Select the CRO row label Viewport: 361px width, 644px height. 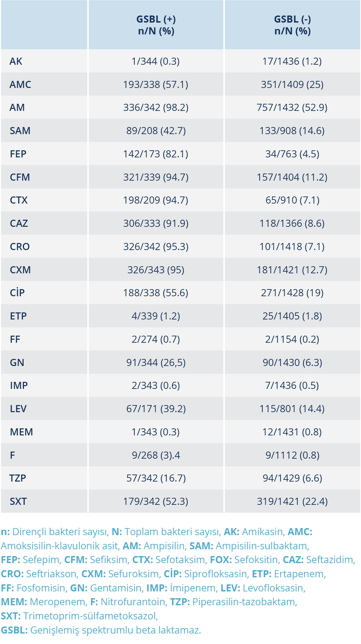tap(20, 247)
